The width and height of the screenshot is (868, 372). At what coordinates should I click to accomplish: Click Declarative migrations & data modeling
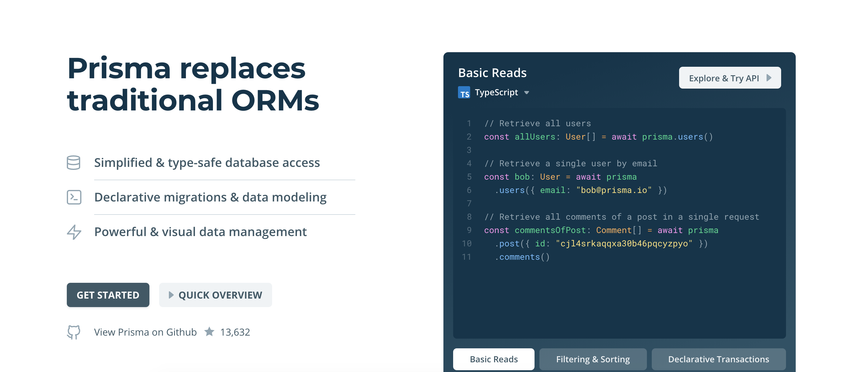click(210, 197)
